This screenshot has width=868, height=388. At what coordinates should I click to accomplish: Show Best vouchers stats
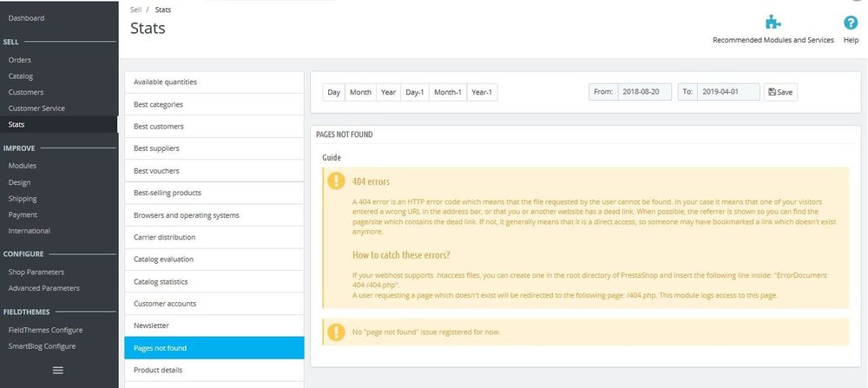[214, 170]
